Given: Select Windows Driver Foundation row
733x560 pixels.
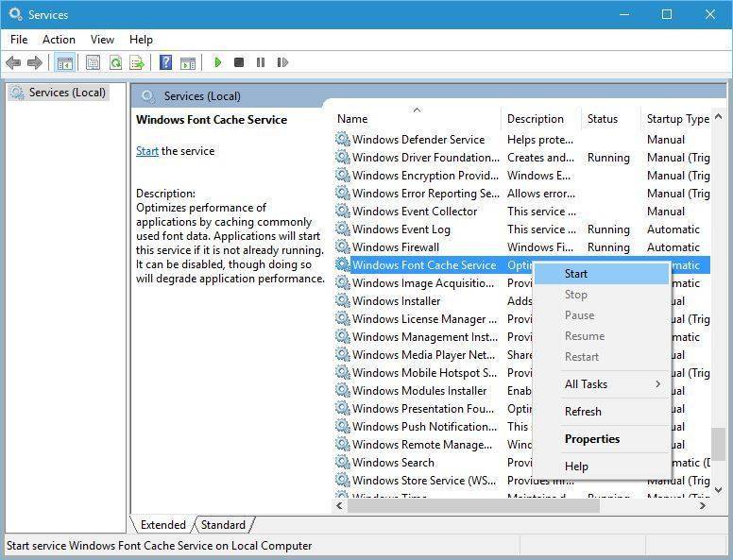Looking at the screenshot, I should coord(522,157).
